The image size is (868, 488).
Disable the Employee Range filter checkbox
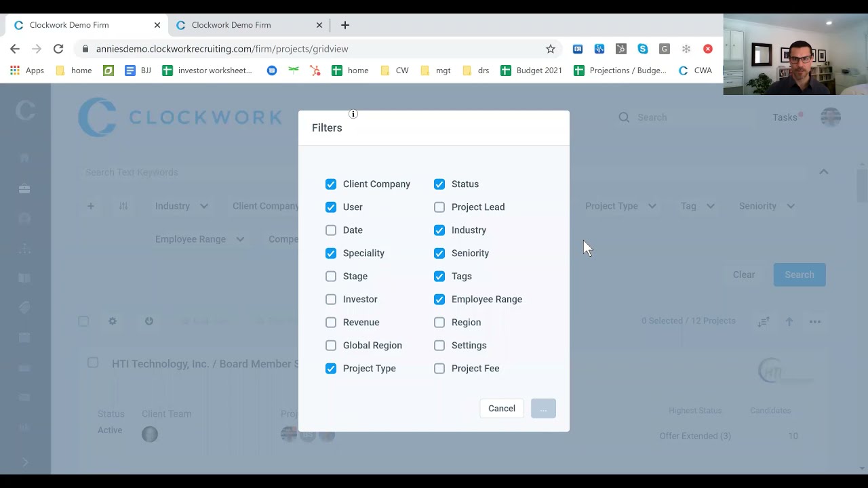click(x=439, y=300)
